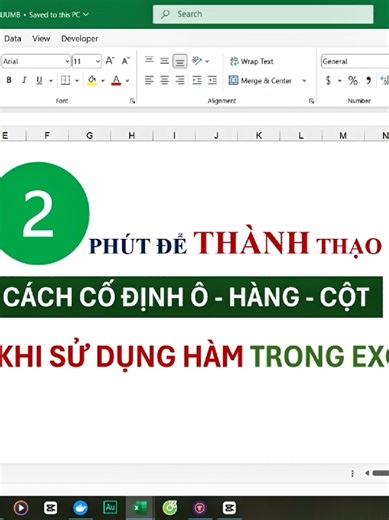Switch to Excel in the taskbar
The width and height of the screenshot is (389, 520).
pos(140,508)
